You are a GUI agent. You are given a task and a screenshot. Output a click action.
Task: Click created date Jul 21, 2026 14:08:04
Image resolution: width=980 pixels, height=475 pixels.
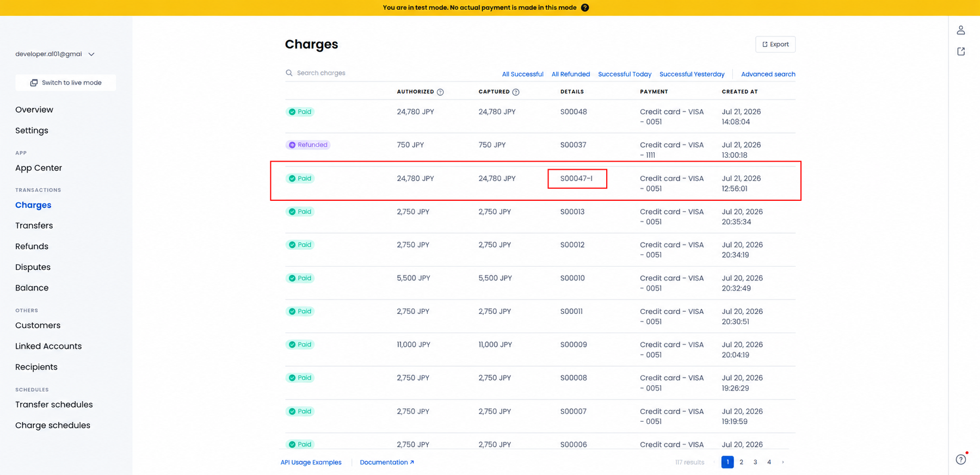point(741,116)
